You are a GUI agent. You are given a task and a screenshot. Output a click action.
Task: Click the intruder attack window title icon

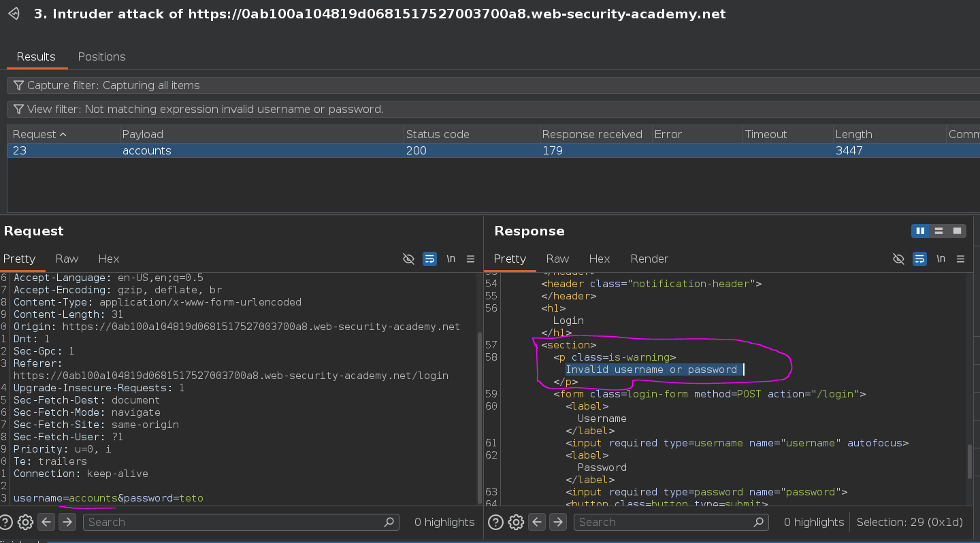[x=14, y=14]
